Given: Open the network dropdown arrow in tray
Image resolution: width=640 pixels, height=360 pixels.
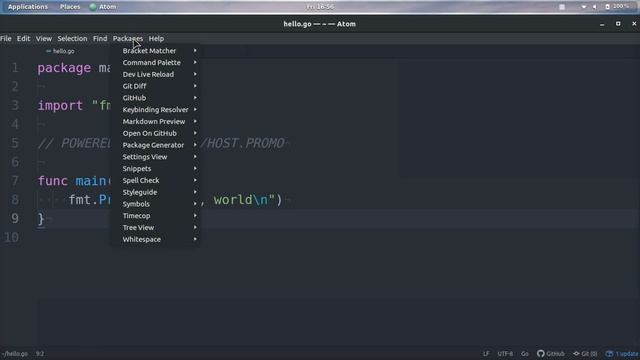Looking at the screenshot, I should point(584,7).
